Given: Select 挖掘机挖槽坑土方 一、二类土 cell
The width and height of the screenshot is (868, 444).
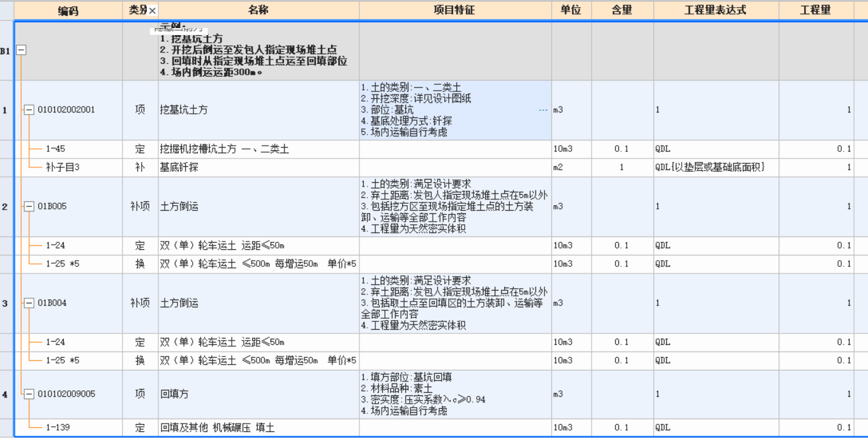Looking at the screenshot, I should [258, 149].
